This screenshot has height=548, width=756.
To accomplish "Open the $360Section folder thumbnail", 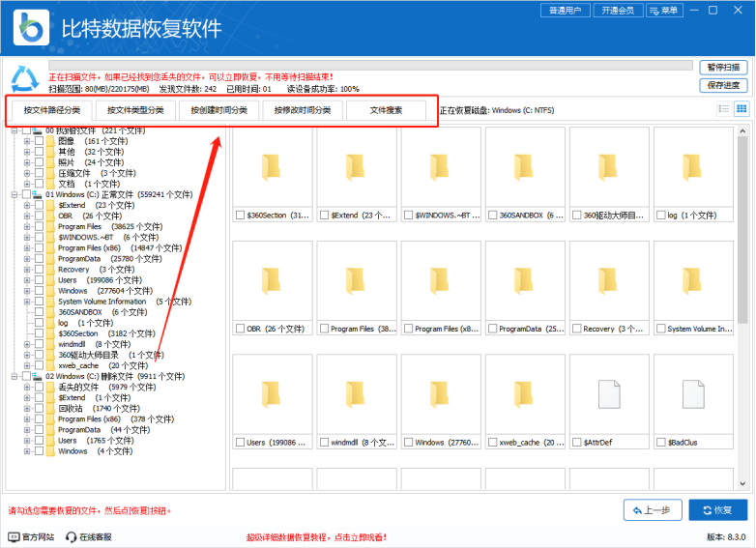I will tap(272, 167).
